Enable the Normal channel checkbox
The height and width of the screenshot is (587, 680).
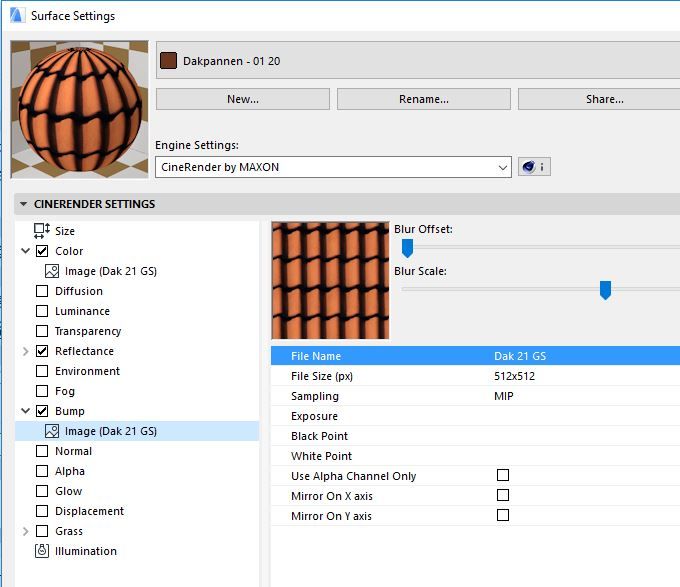tap(42, 451)
